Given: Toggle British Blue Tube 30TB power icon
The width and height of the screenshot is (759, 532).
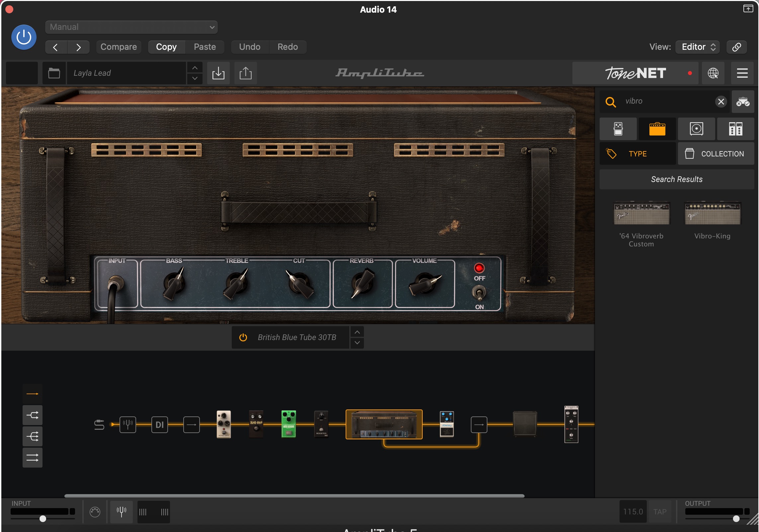Looking at the screenshot, I should (243, 337).
